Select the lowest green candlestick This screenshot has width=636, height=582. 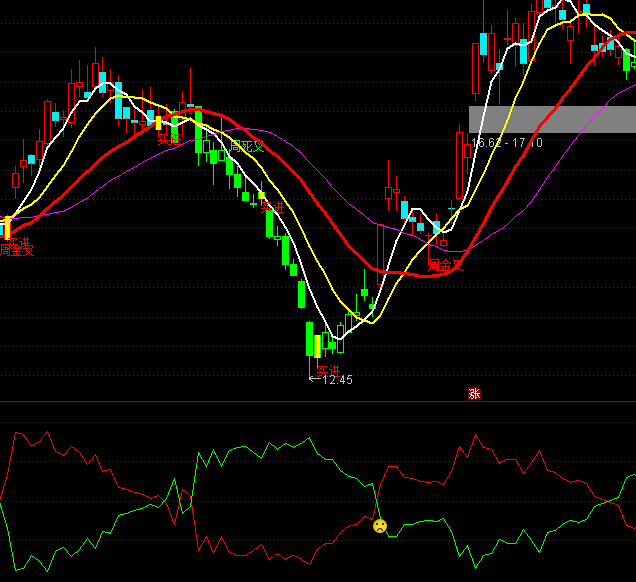coord(309,338)
